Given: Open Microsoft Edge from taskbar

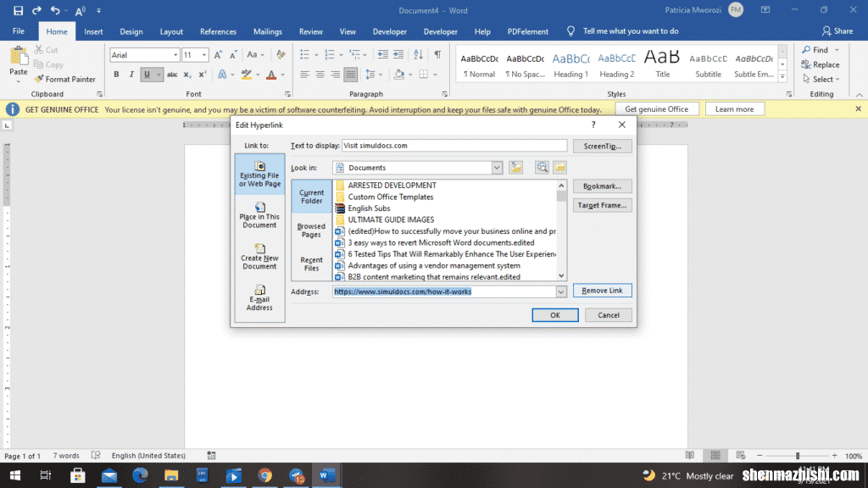Looking at the screenshot, I should pos(140,475).
